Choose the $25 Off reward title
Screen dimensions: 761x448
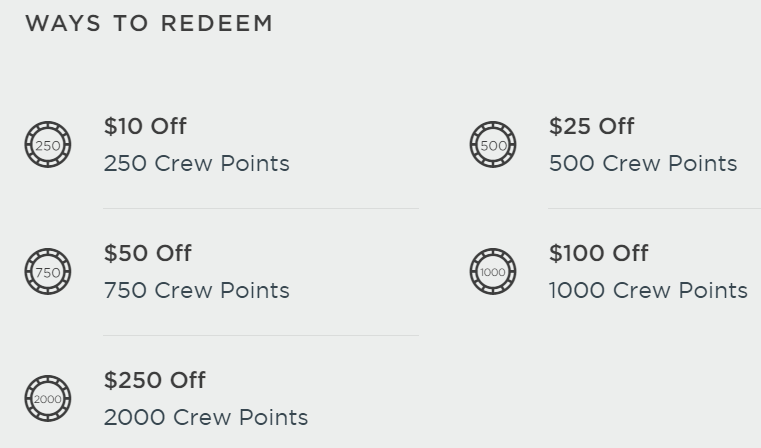pos(591,126)
